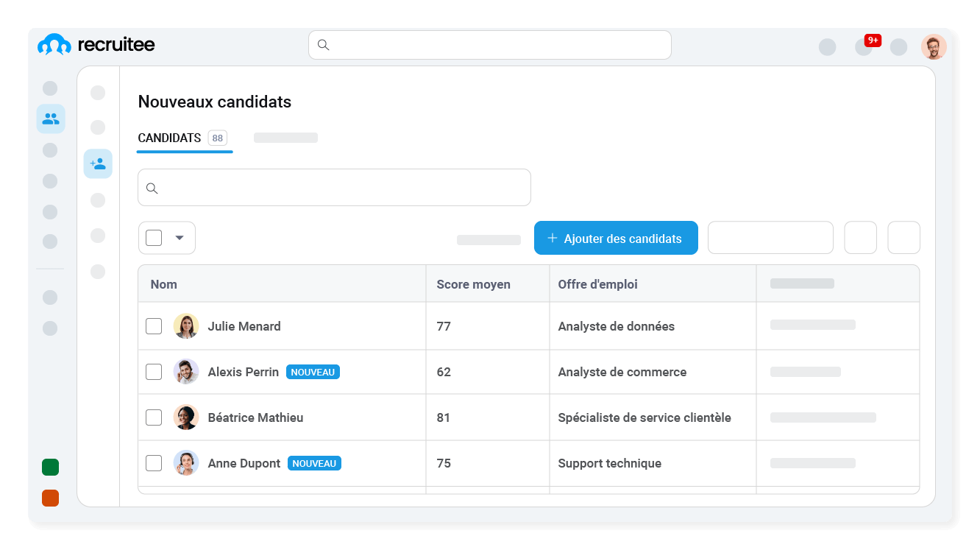Click Julie Menard's profile photo

coord(186,325)
